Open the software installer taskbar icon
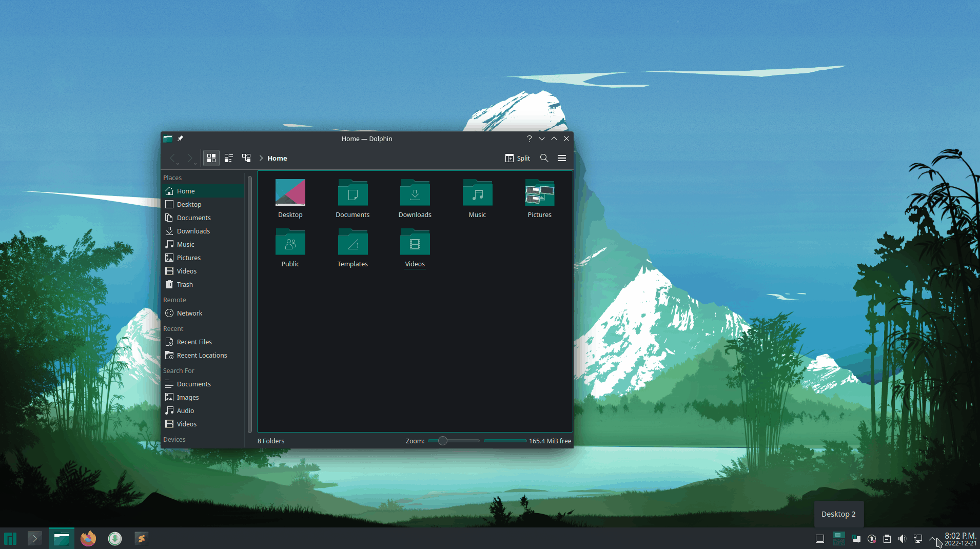Screen dimensions: 980x549 pyautogui.click(x=115, y=538)
